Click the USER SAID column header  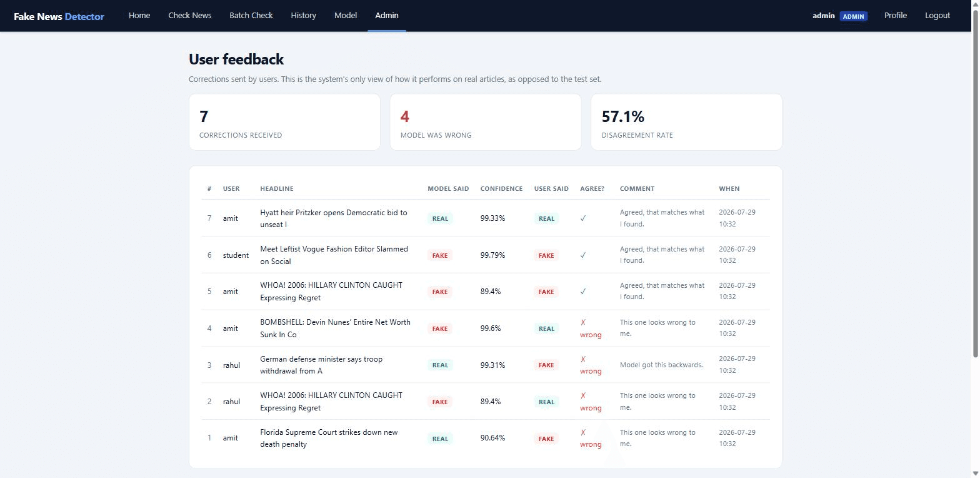[x=551, y=188]
